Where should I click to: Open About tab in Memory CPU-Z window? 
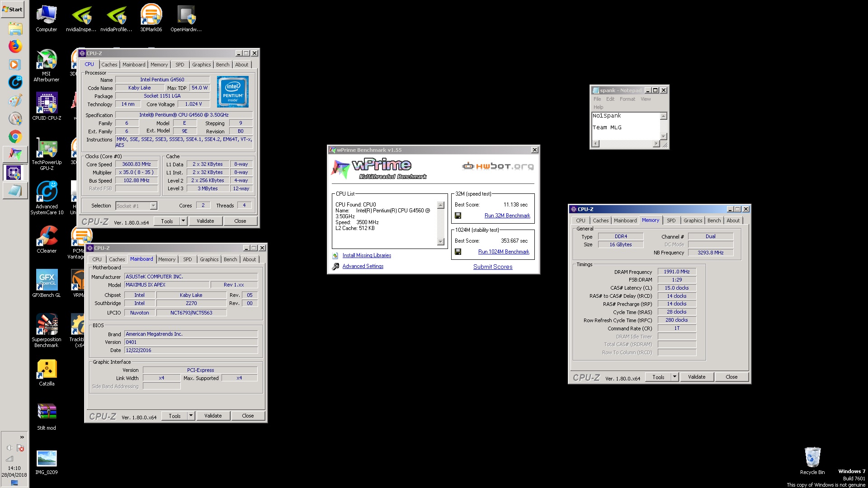(x=733, y=221)
